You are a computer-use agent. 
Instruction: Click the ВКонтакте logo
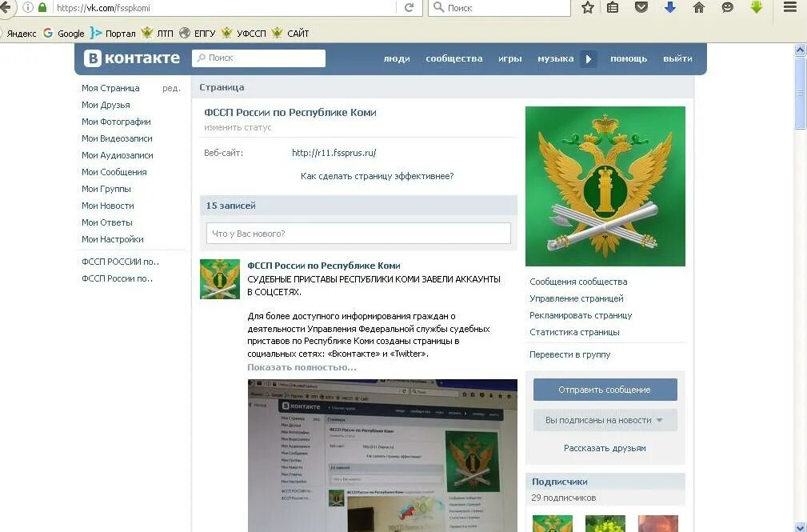(x=132, y=58)
